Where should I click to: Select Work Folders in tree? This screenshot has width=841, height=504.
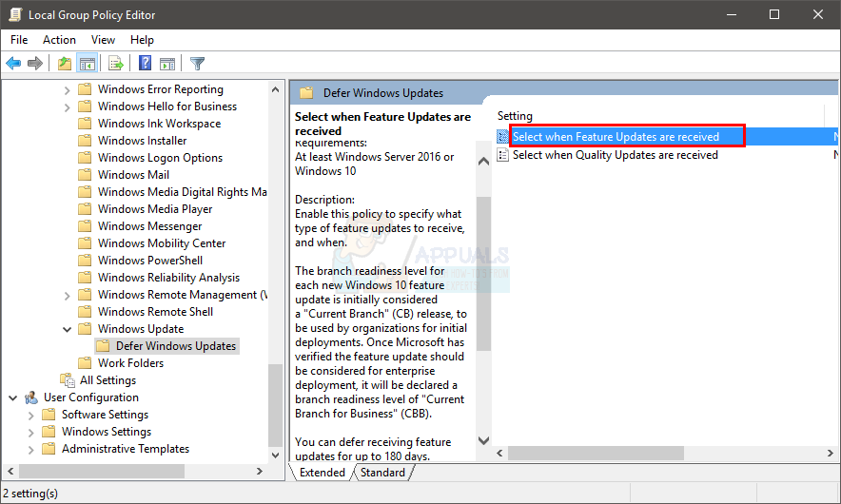(x=130, y=363)
